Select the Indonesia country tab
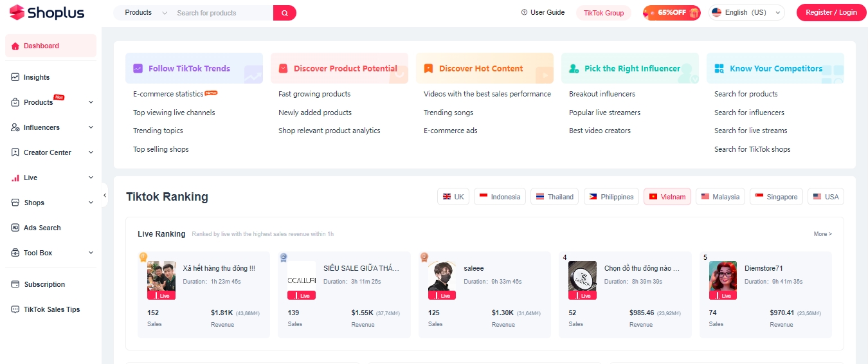This screenshot has width=868, height=364. (500, 197)
